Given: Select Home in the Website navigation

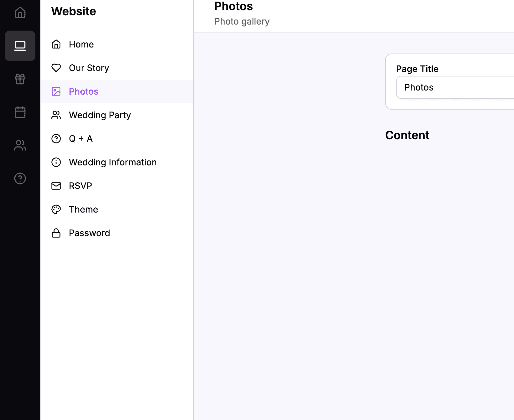Looking at the screenshot, I should 81,44.
